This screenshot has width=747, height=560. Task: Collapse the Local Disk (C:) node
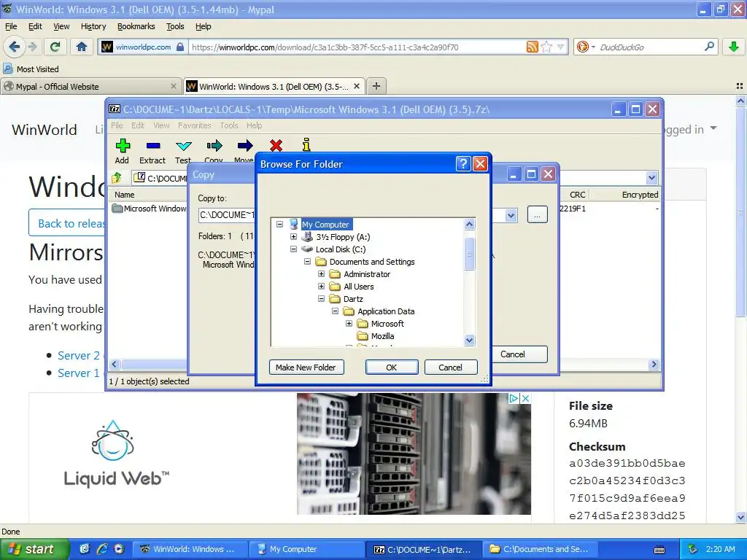click(x=293, y=249)
